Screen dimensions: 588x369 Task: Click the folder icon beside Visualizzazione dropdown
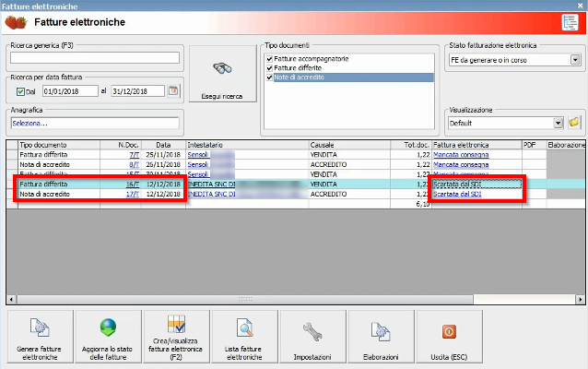pos(573,122)
